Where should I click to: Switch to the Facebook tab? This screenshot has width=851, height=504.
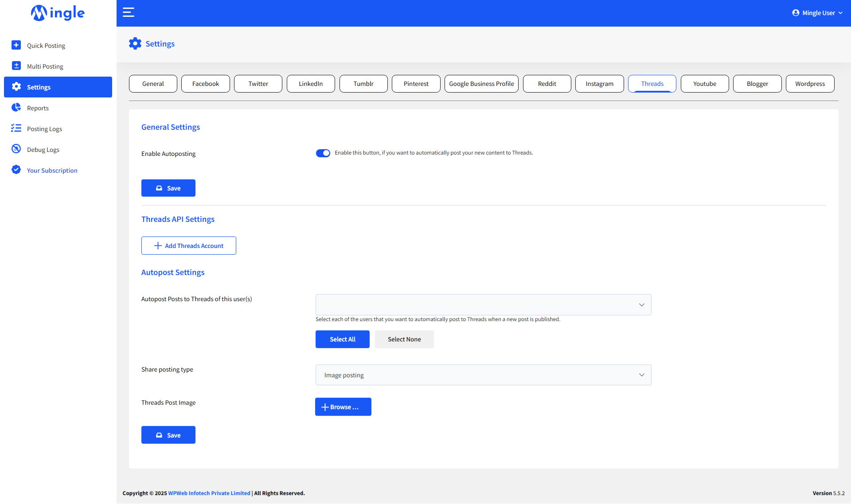click(206, 84)
